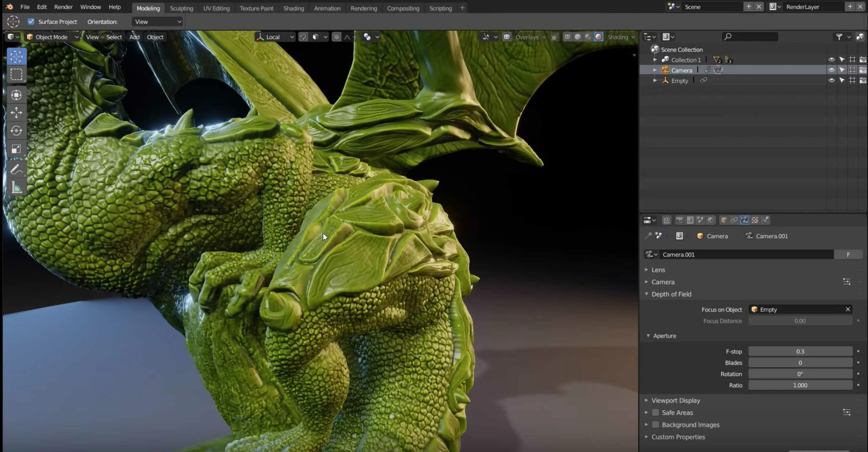The height and width of the screenshot is (452, 868).
Task: Hide the Empty object in outliner
Action: point(831,81)
